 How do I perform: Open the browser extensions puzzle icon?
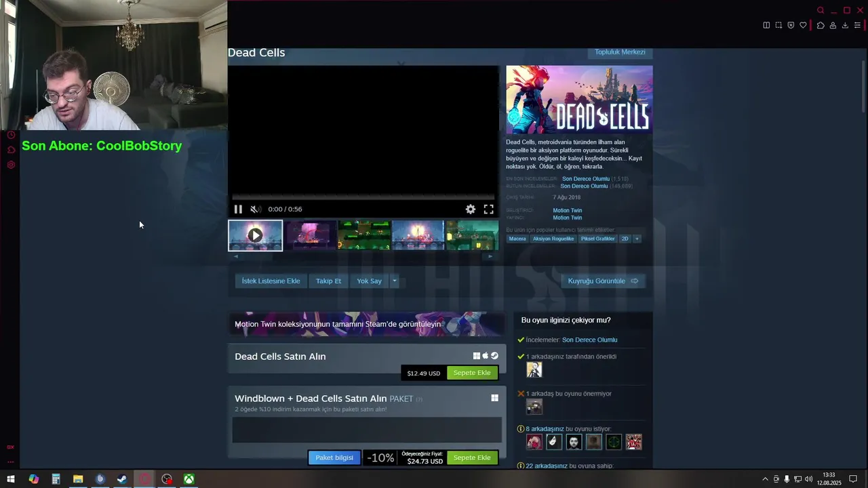(x=821, y=25)
